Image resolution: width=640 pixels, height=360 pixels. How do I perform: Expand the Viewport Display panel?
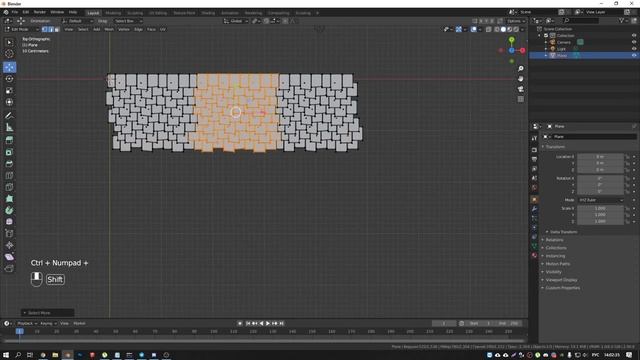[561, 280]
